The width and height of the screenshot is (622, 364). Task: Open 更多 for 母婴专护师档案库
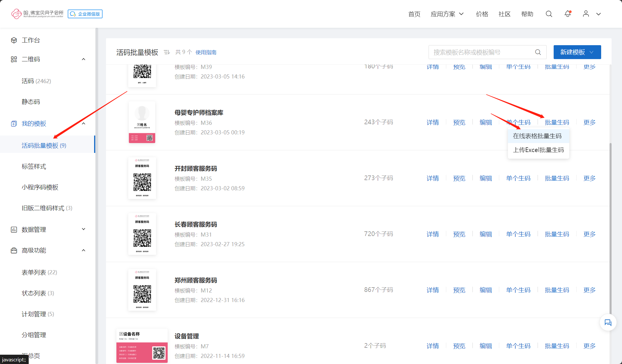pos(589,122)
